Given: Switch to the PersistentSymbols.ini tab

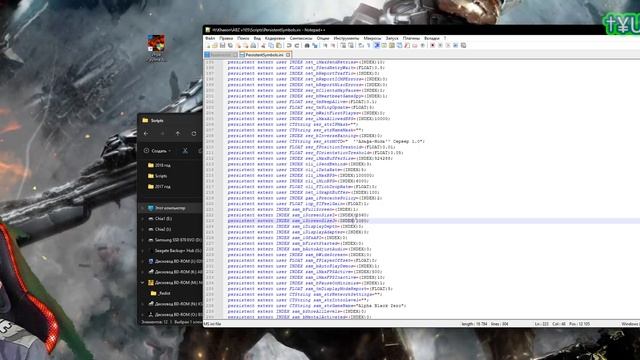Looking at the screenshot, I should (264, 54).
